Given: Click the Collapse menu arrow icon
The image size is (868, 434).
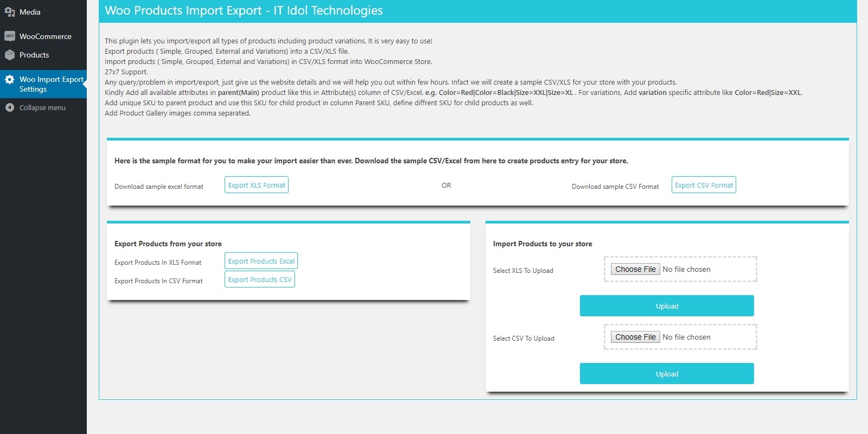Looking at the screenshot, I should [x=10, y=107].
